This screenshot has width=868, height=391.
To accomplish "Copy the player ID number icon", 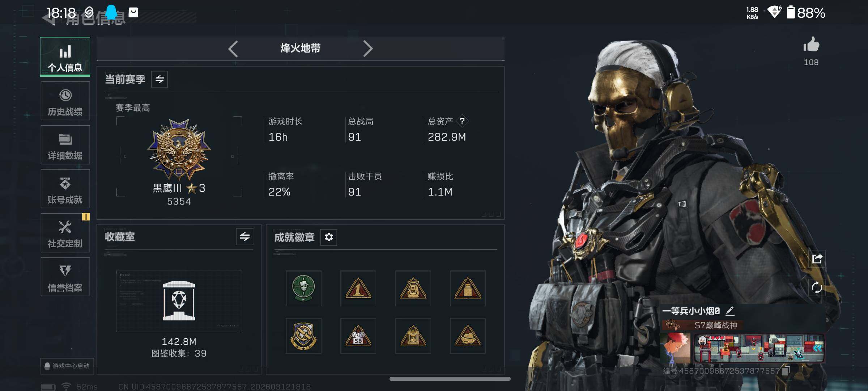I will pos(786,371).
